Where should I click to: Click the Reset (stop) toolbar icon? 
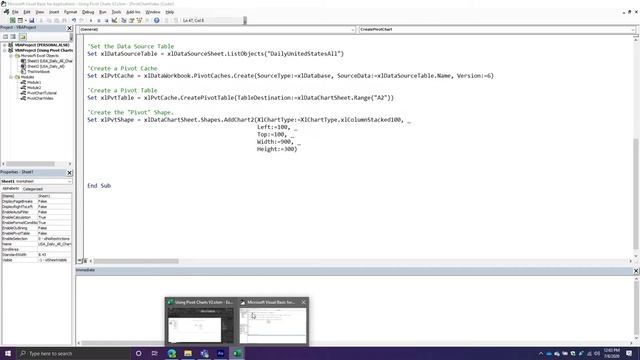(106, 20)
